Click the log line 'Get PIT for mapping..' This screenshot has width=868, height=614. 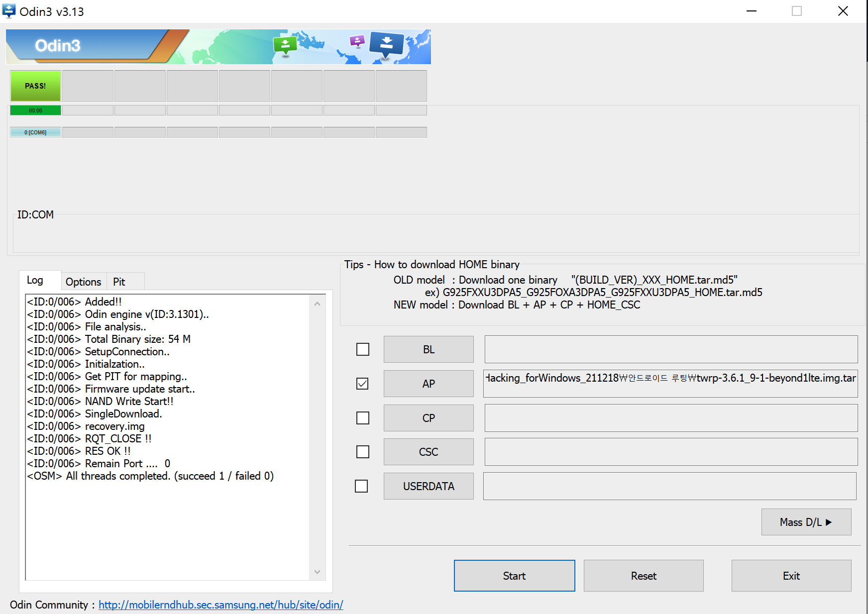[x=107, y=377]
